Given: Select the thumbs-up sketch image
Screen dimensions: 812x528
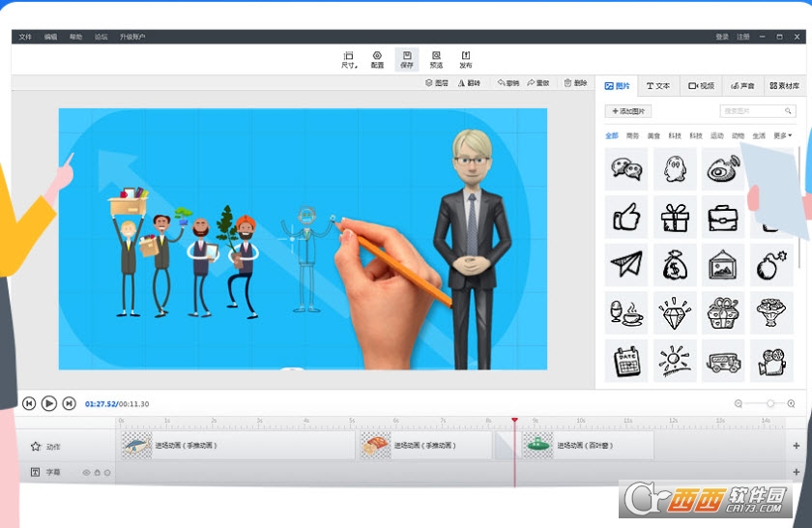Looking at the screenshot, I should click(626, 217).
